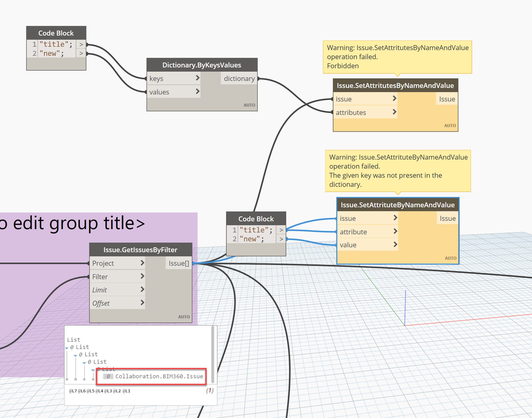Select @L2 list level label in preview
The height and width of the screenshot is (418, 532).
click(x=117, y=391)
